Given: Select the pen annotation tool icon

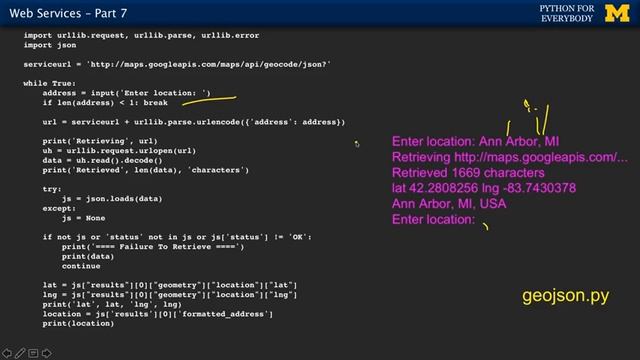Looking at the screenshot, I should [20, 353].
